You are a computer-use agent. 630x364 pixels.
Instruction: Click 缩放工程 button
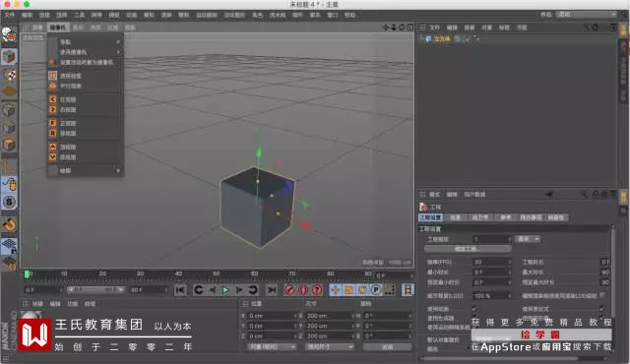click(468, 249)
